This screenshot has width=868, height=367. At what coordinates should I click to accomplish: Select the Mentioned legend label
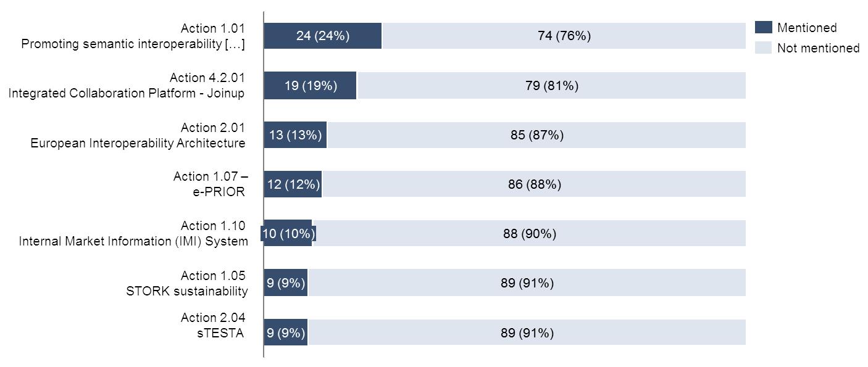tap(806, 28)
